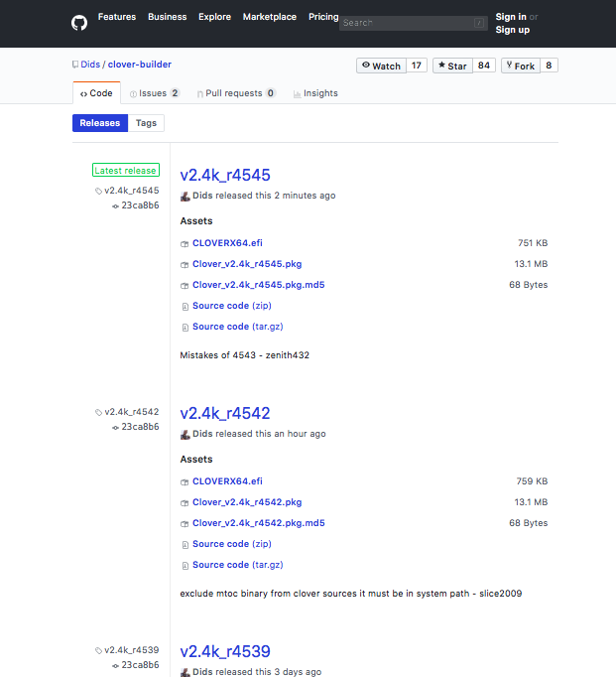Viewport: 616px width, 677px height.
Task: Click zip file icon for r4545 source zip
Action: [185, 307]
